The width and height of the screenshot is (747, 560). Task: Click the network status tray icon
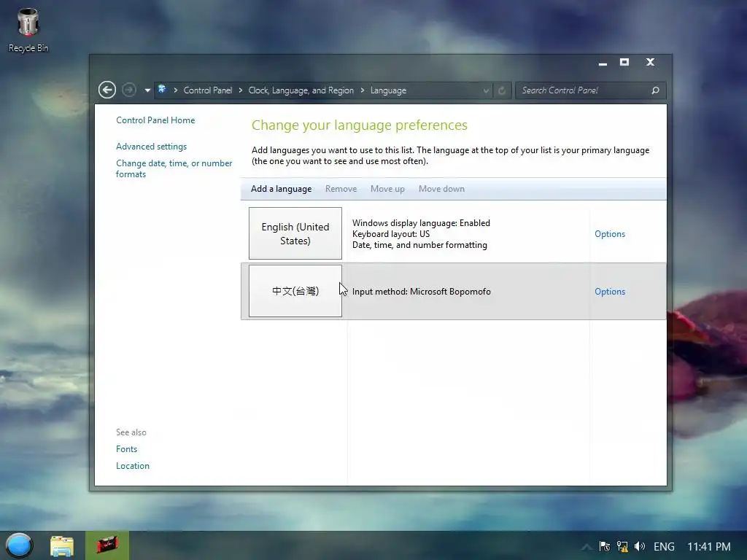(x=622, y=546)
